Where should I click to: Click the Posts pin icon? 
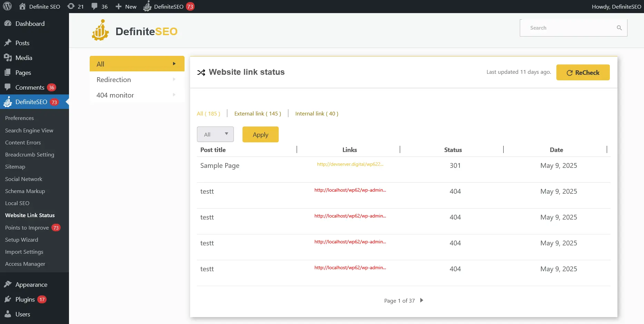click(x=8, y=43)
